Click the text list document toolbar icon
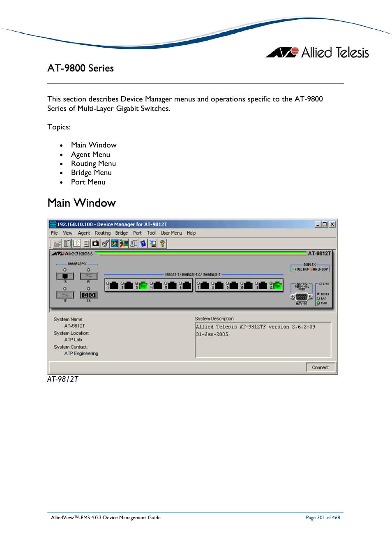Image resolution: width=392 pixels, height=555 pixels. click(86, 244)
